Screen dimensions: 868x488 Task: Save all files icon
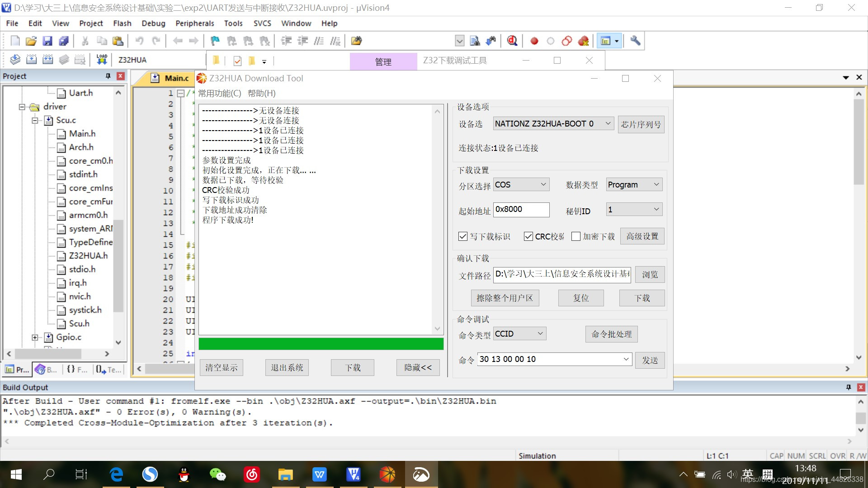(x=64, y=41)
